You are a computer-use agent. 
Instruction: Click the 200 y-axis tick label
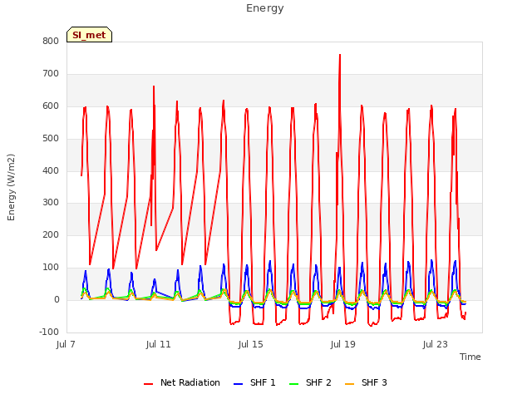[51, 234]
